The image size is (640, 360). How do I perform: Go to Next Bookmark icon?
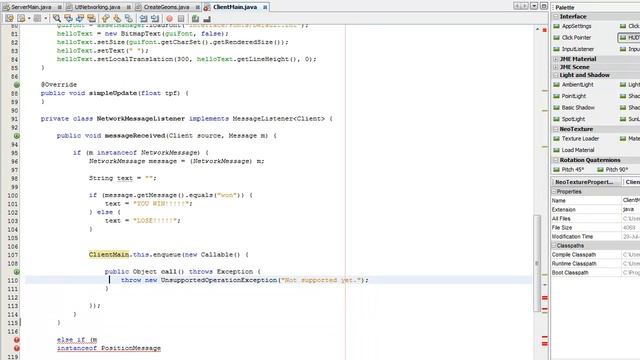[117, 18]
